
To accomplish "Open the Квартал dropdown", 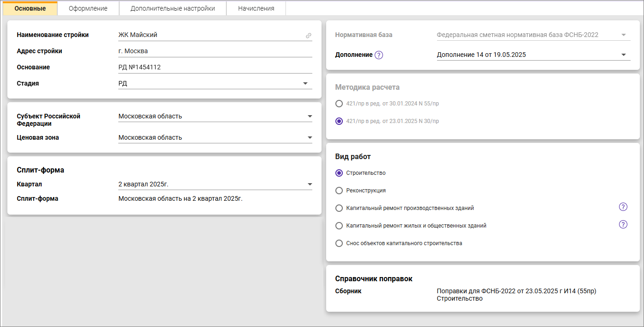I will click(x=309, y=185).
